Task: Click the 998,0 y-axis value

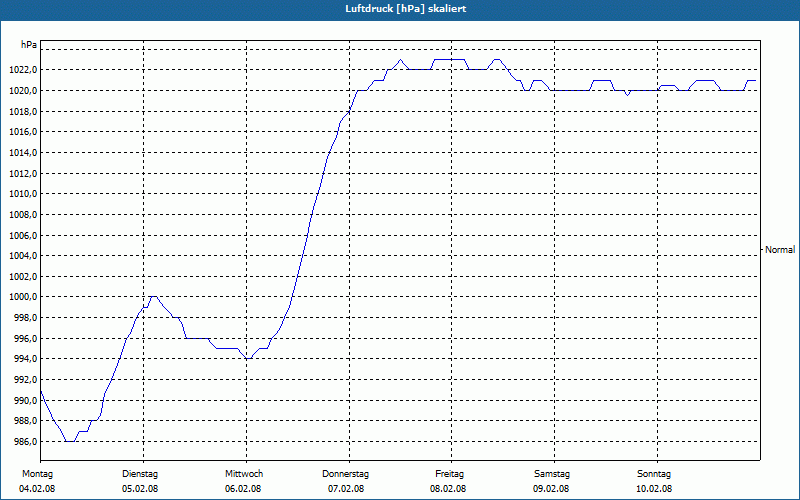Action: pos(25,318)
